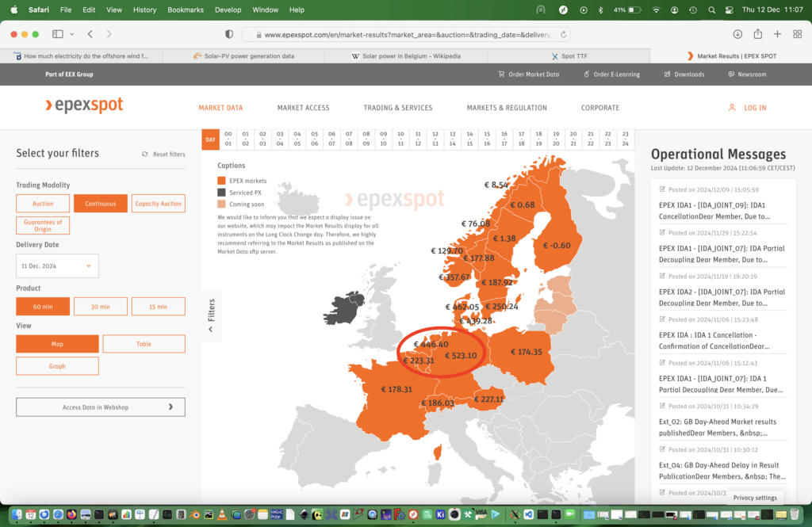The height and width of the screenshot is (527, 812).
Task: Open the Safari downloads icon
Action: 737,34
